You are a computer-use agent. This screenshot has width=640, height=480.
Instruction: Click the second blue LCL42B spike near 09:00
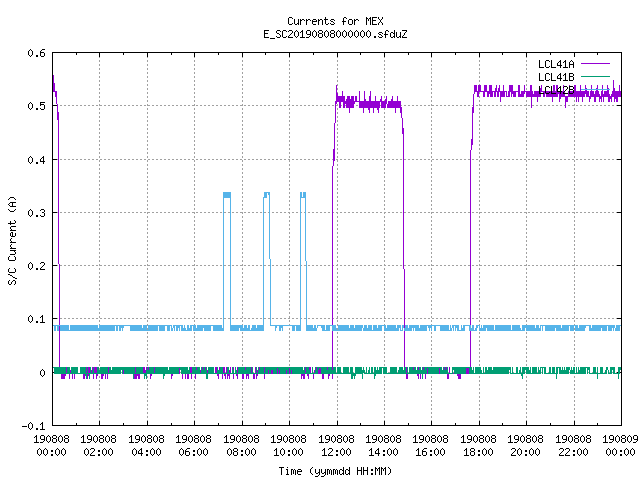(267, 261)
